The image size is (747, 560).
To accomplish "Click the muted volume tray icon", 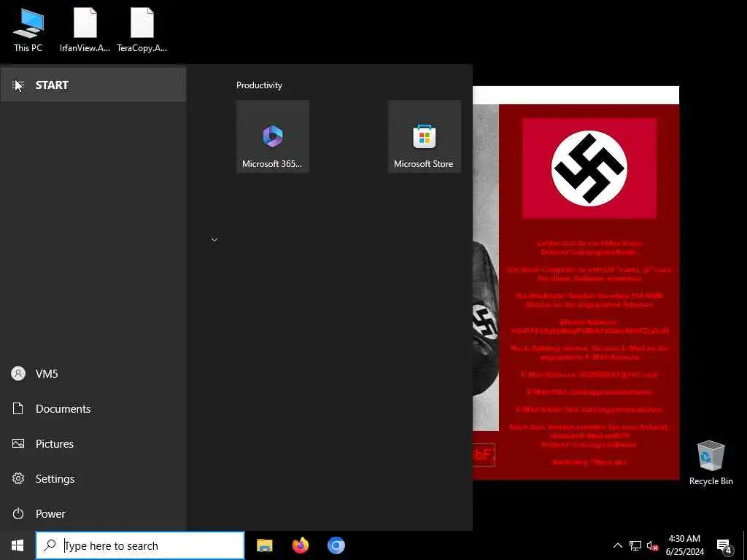I will click(x=652, y=545).
